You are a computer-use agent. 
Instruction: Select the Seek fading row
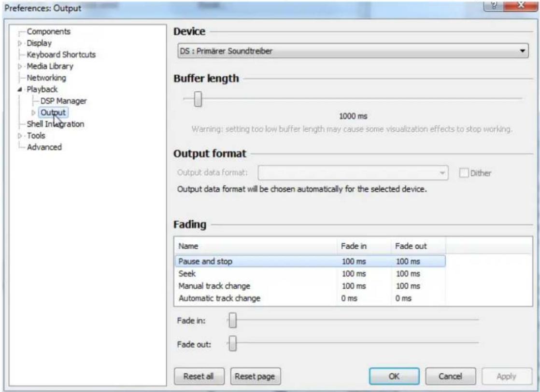click(310, 274)
